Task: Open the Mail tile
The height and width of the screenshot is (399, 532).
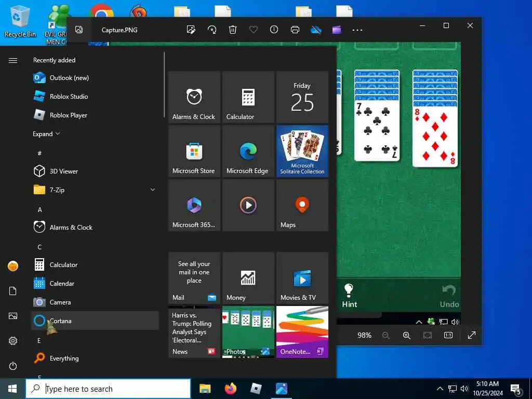Action: pyautogui.click(x=194, y=278)
